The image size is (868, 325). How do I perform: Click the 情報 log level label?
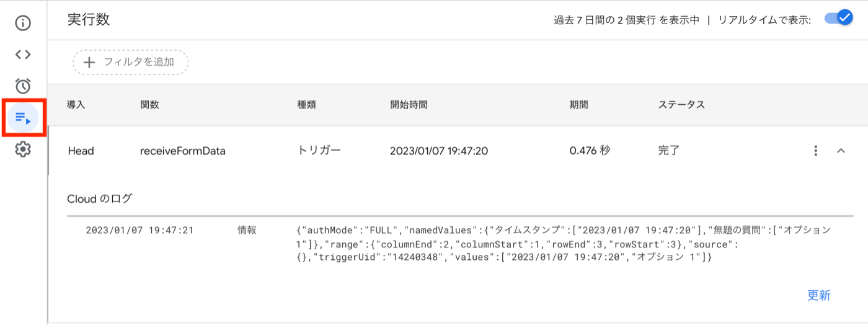click(x=247, y=231)
